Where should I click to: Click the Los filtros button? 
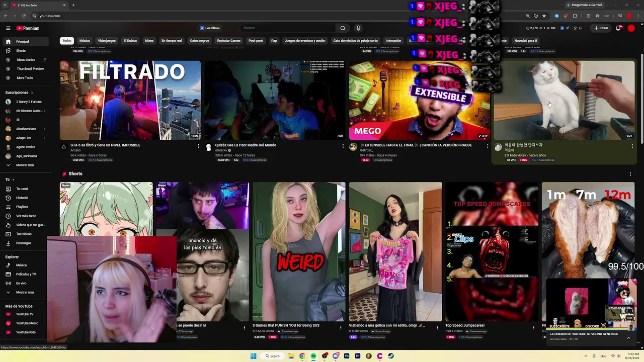[x=210, y=28]
